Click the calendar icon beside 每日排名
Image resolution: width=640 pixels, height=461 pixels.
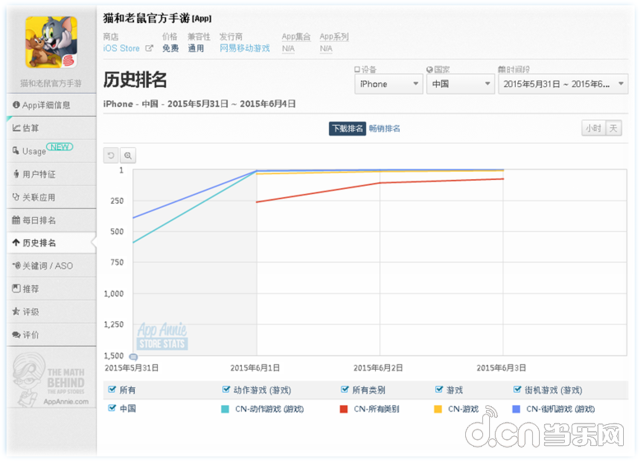[x=16, y=220]
